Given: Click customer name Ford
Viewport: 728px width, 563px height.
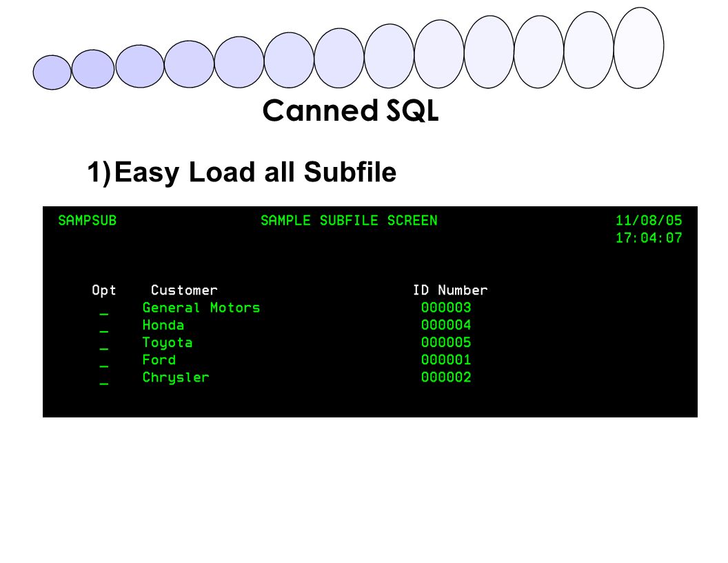Looking at the screenshot, I should click(x=159, y=359).
